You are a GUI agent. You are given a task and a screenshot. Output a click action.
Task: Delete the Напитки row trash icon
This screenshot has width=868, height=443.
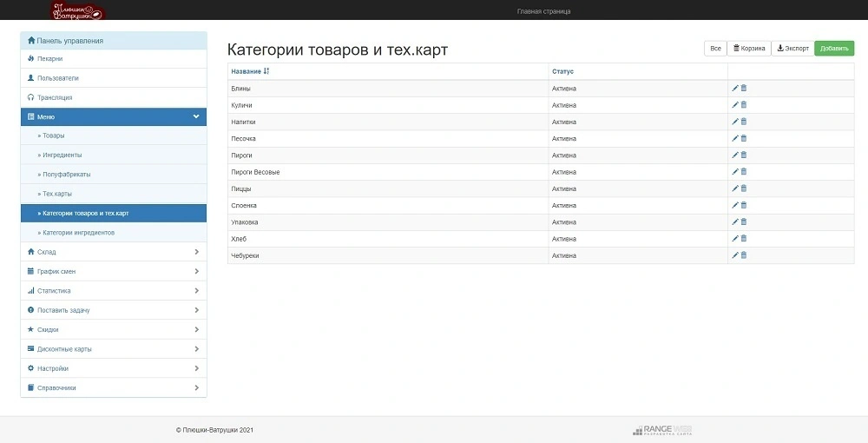tap(744, 122)
